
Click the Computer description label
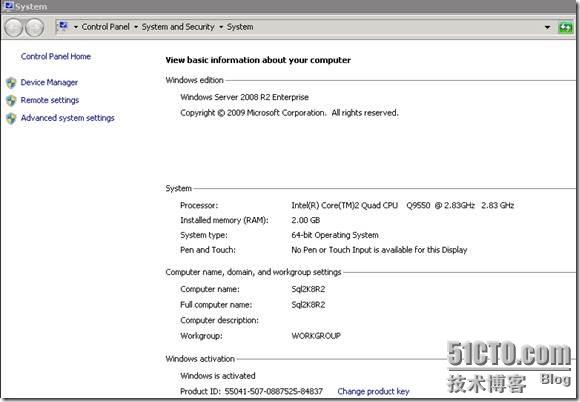[x=219, y=320]
